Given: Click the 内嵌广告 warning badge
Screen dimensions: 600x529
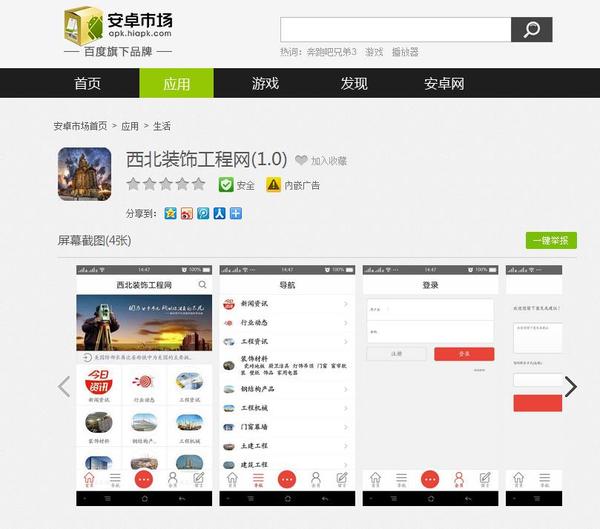Looking at the screenshot, I should [x=293, y=185].
